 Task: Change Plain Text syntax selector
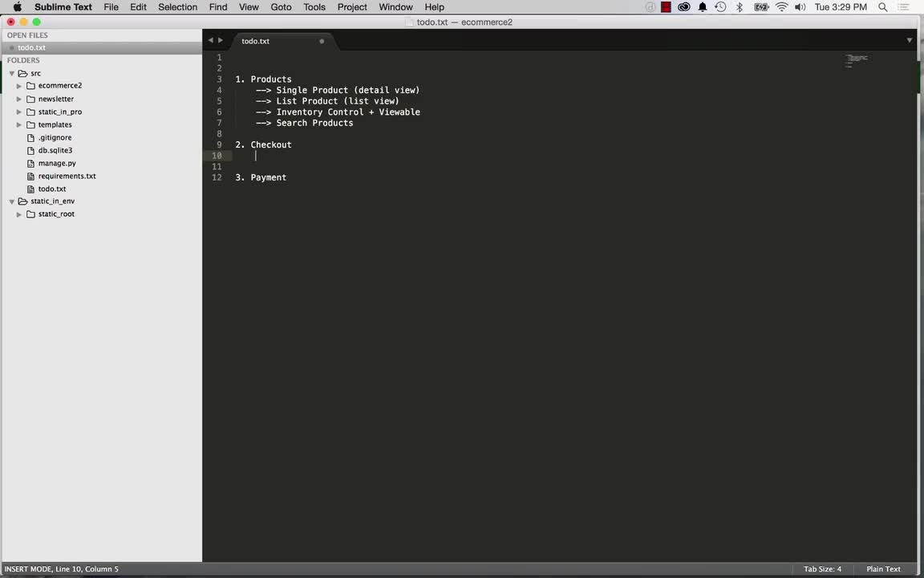click(x=883, y=569)
